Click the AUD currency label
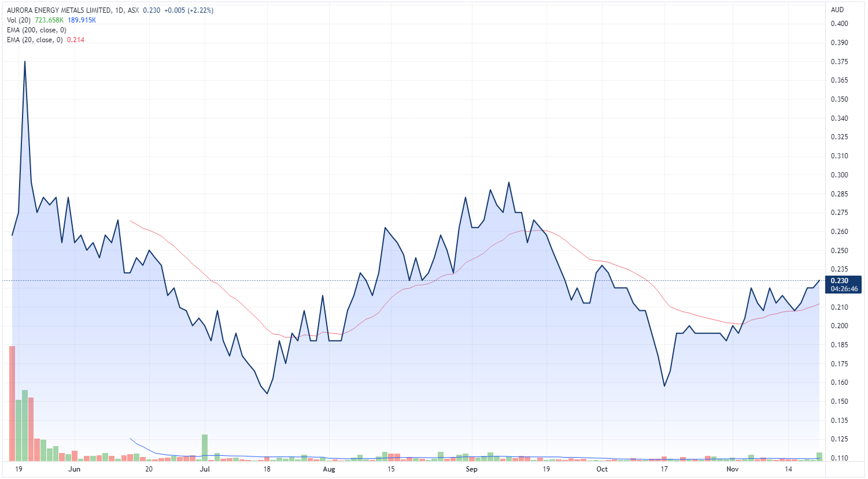The image size is (868, 479). point(837,10)
